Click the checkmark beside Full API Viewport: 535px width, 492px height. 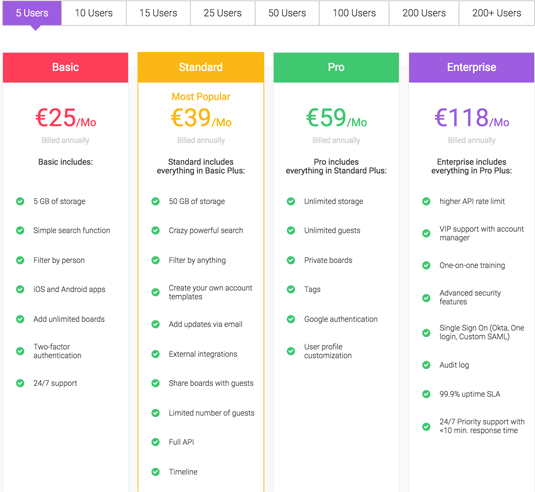(x=156, y=442)
